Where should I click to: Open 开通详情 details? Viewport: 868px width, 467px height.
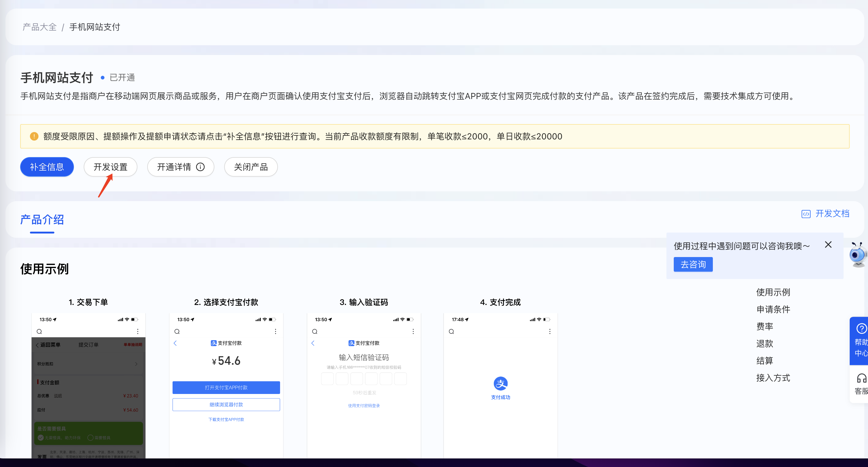pos(181,167)
